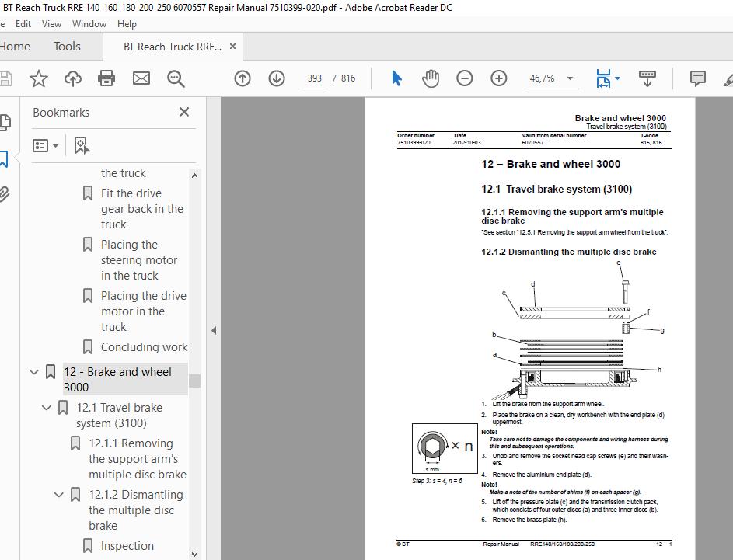Send the file by email envelope icon
Viewport: 733px width, 560px height.
(141, 78)
